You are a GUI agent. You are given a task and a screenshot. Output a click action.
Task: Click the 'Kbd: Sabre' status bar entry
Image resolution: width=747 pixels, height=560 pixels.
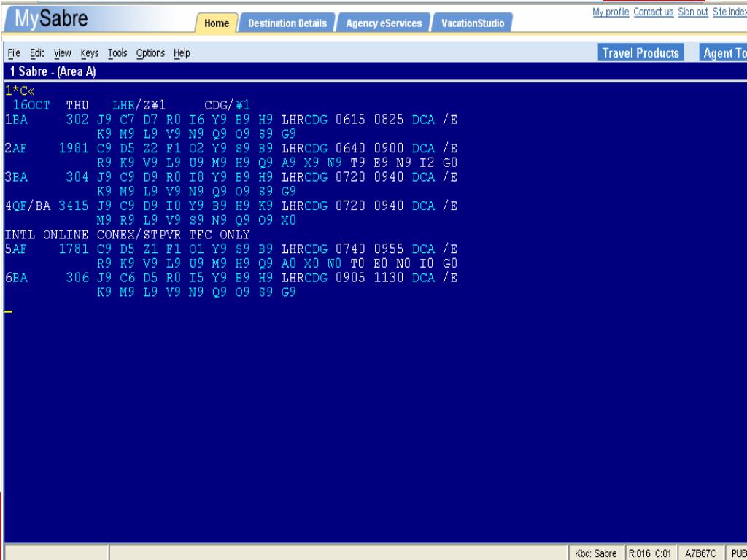click(x=595, y=553)
